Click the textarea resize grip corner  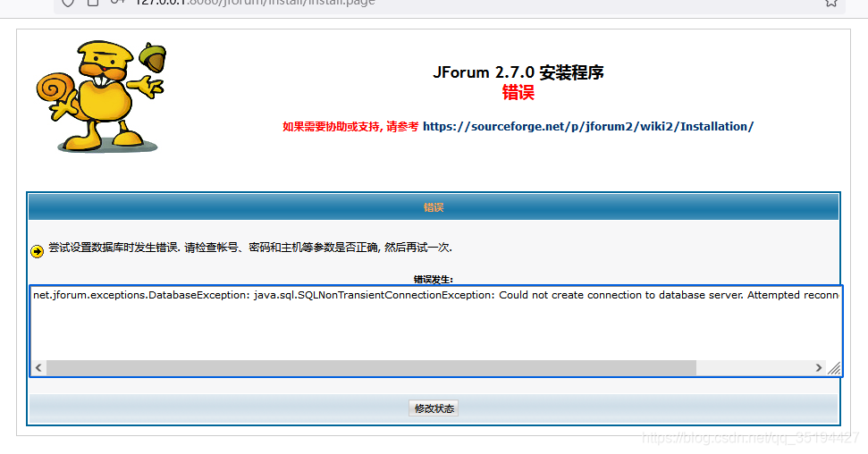click(834, 368)
